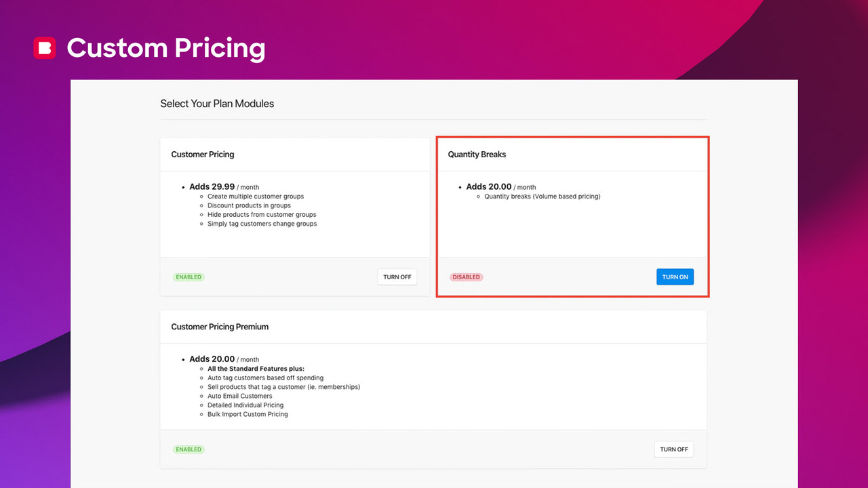This screenshot has width=868, height=488.
Task: Click the ENABLED badge on Customer Pricing
Action: pyautogui.click(x=189, y=277)
